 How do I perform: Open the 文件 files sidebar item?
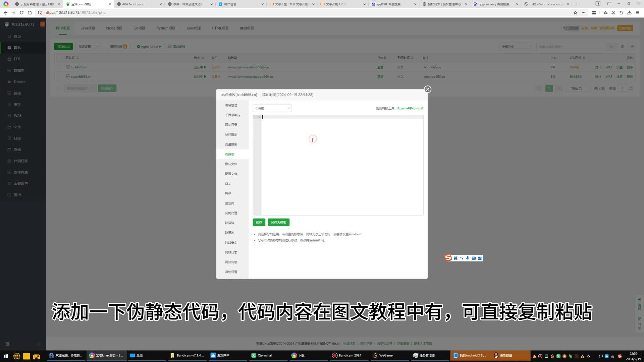point(17,127)
